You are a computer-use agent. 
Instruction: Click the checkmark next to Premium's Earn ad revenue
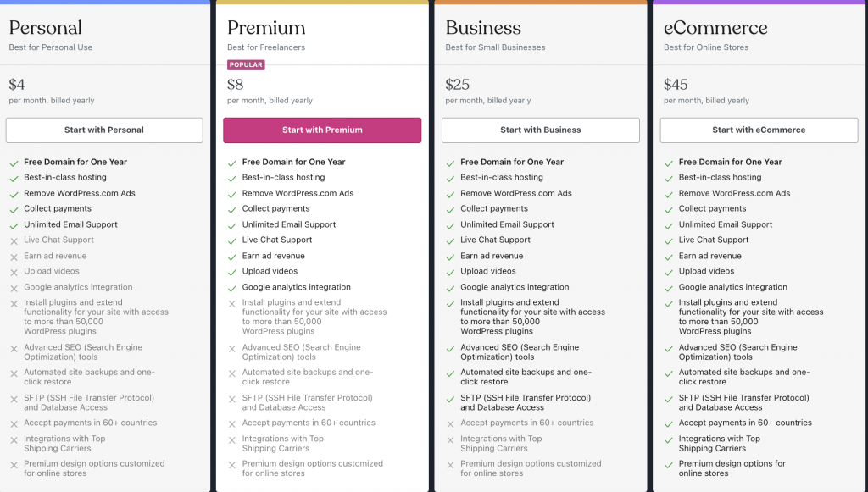[232, 257]
